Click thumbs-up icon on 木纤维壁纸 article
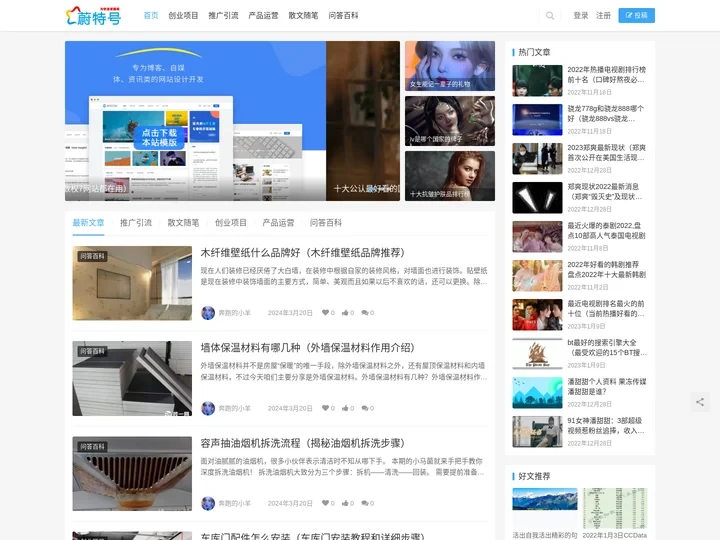 tap(345, 313)
